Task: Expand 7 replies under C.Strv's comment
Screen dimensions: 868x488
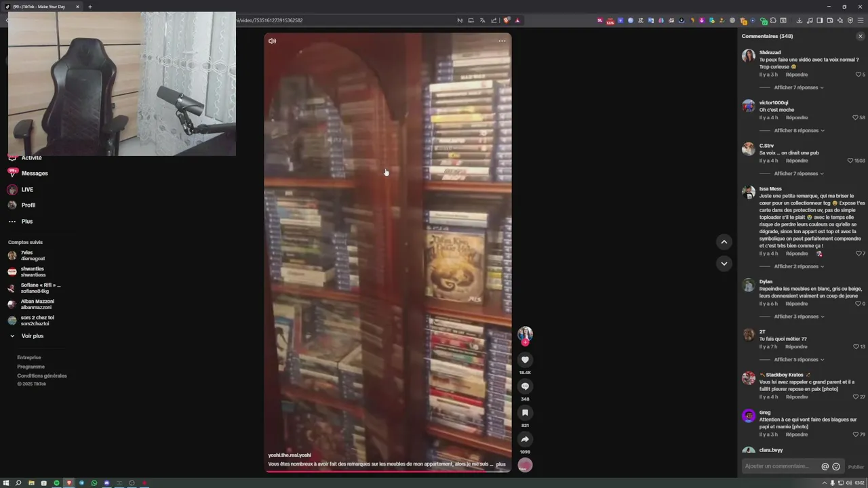Action: (799, 174)
